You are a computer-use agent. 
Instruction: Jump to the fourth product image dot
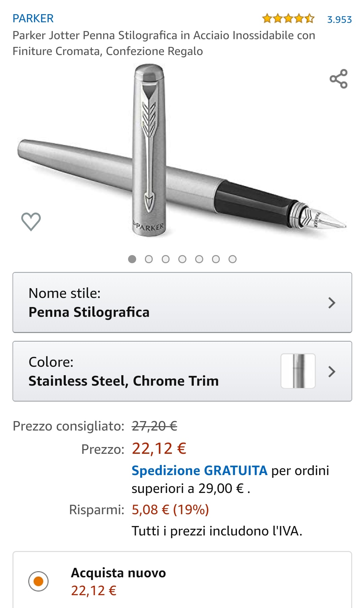pos(182,259)
